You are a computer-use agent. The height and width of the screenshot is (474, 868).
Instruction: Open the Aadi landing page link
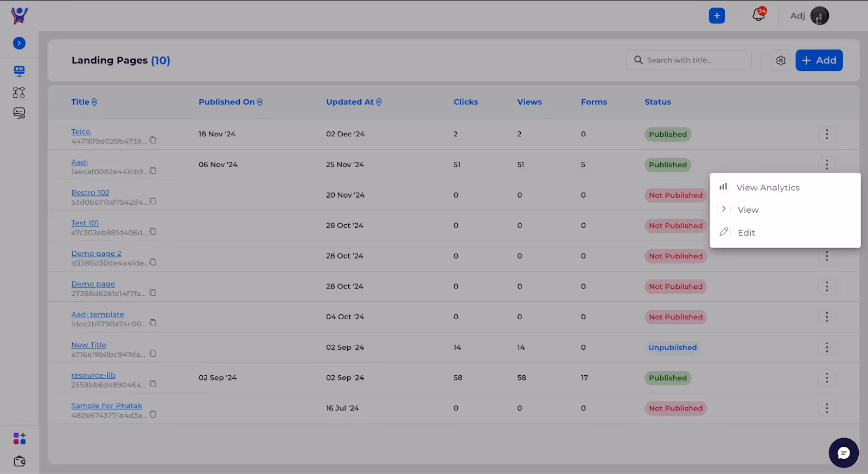pyautogui.click(x=79, y=162)
